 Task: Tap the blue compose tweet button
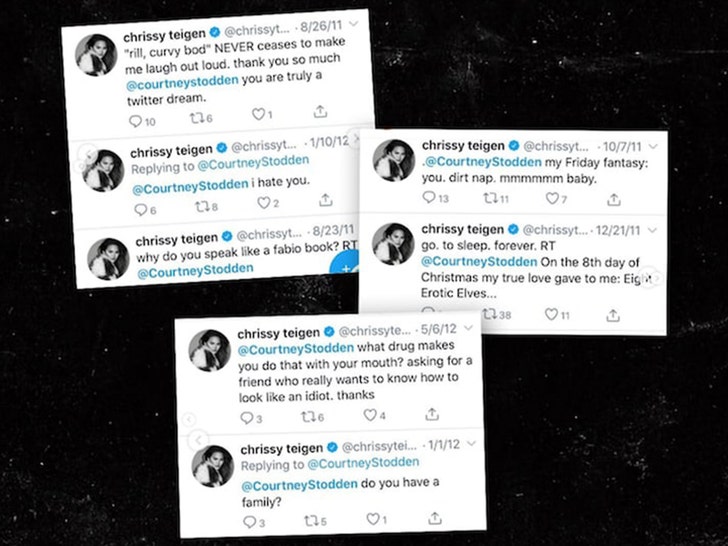(344, 264)
